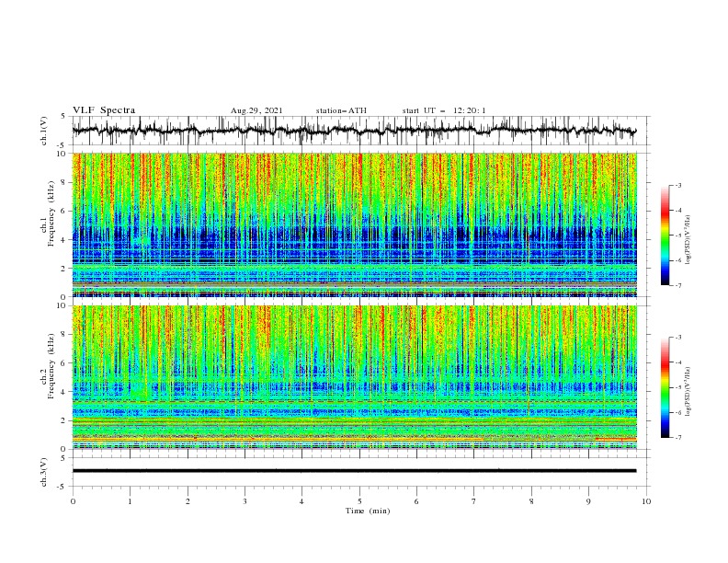Select the 'ch.3(V)' axis label
This screenshot has height=563, width=728.
(44, 472)
